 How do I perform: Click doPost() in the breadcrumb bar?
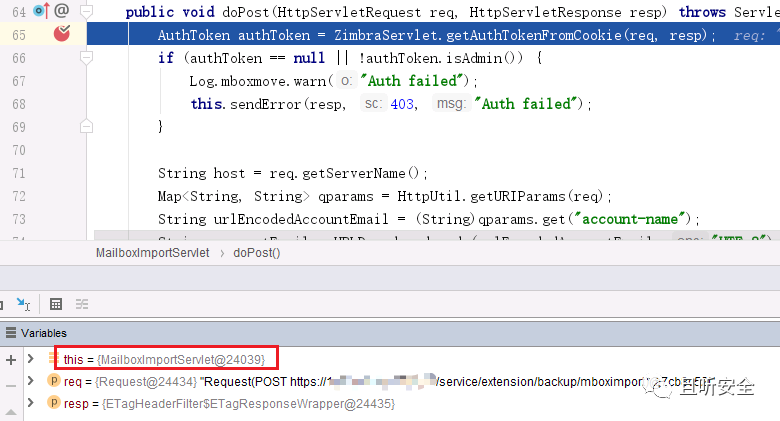pyautogui.click(x=257, y=253)
